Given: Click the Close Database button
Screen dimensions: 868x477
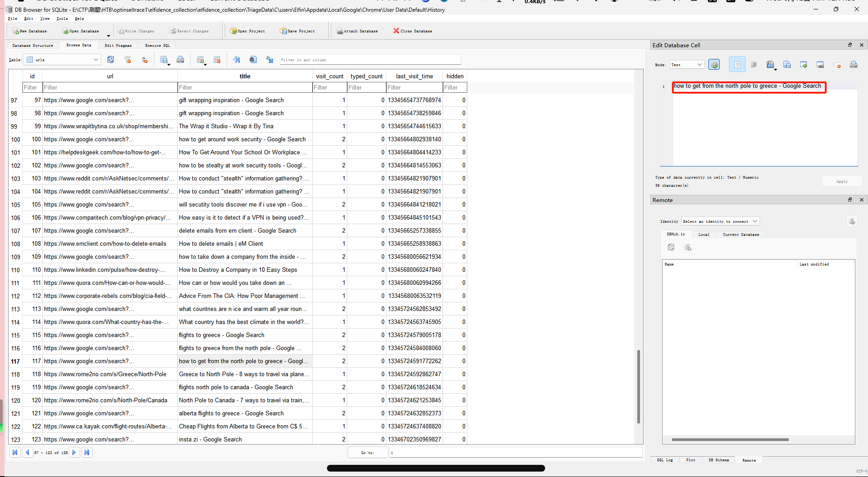Looking at the screenshot, I should [413, 31].
